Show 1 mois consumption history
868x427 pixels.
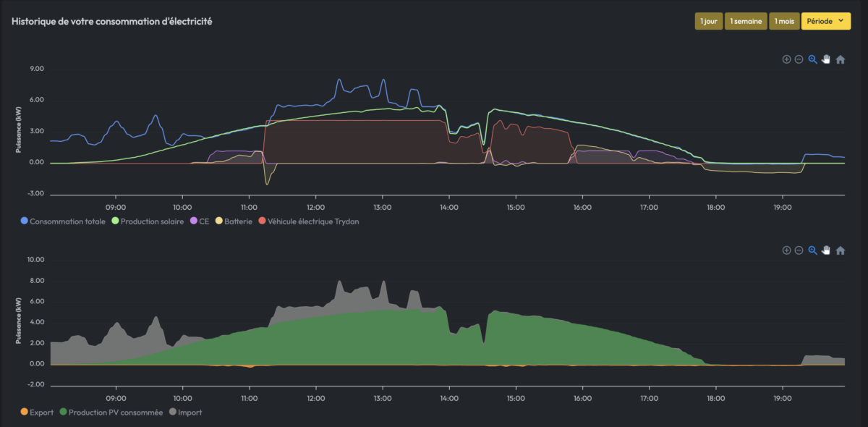coord(784,22)
